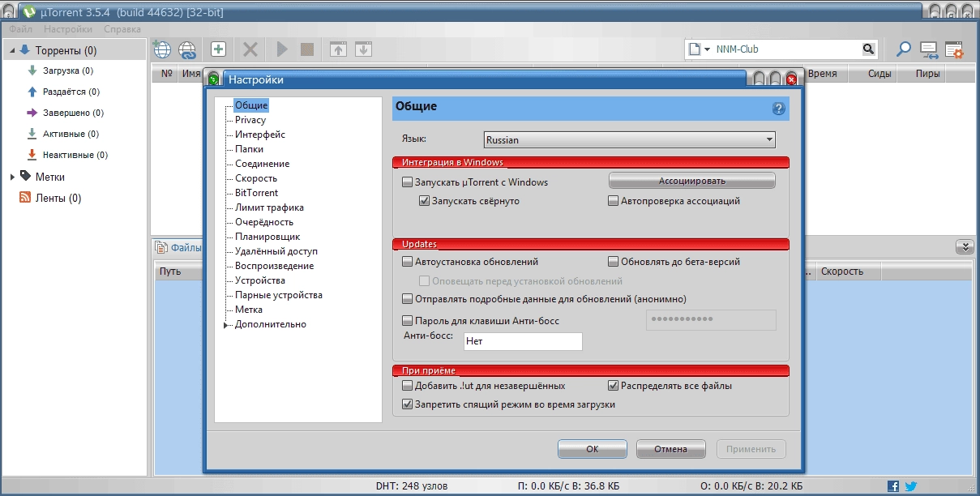Select Интерфейс in the settings tree
The image size is (980, 496).
[x=260, y=135]
